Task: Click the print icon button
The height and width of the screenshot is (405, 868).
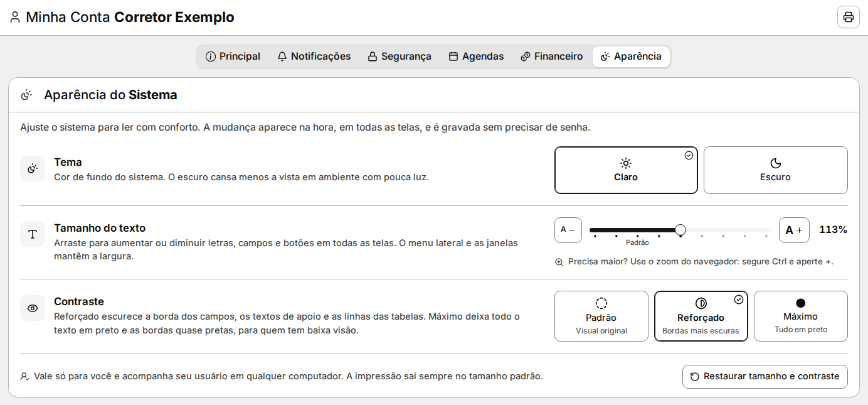Action: tap(849, 17)
